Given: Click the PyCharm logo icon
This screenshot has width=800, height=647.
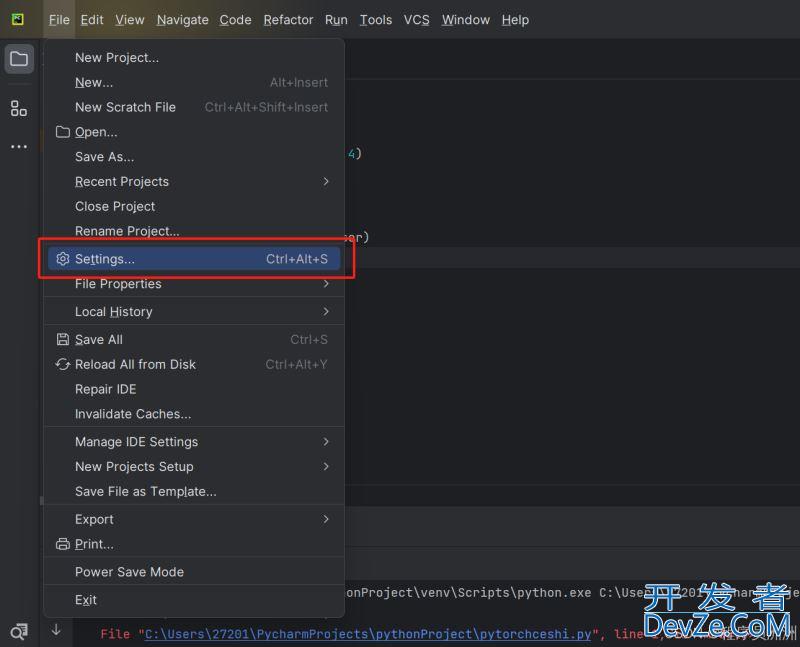Looking at the screenshot, I should [18, 19].
